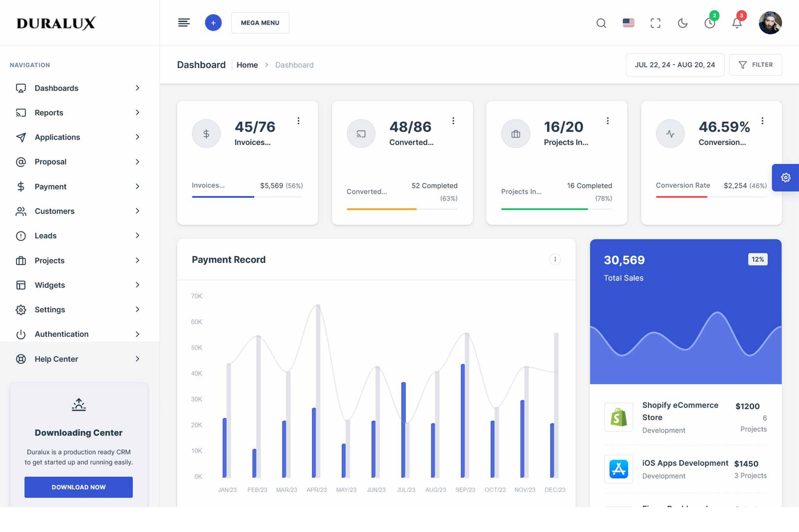Open options menu on Invoices card
This screenshot has height=532, width=799.
[x=298, y=121]
